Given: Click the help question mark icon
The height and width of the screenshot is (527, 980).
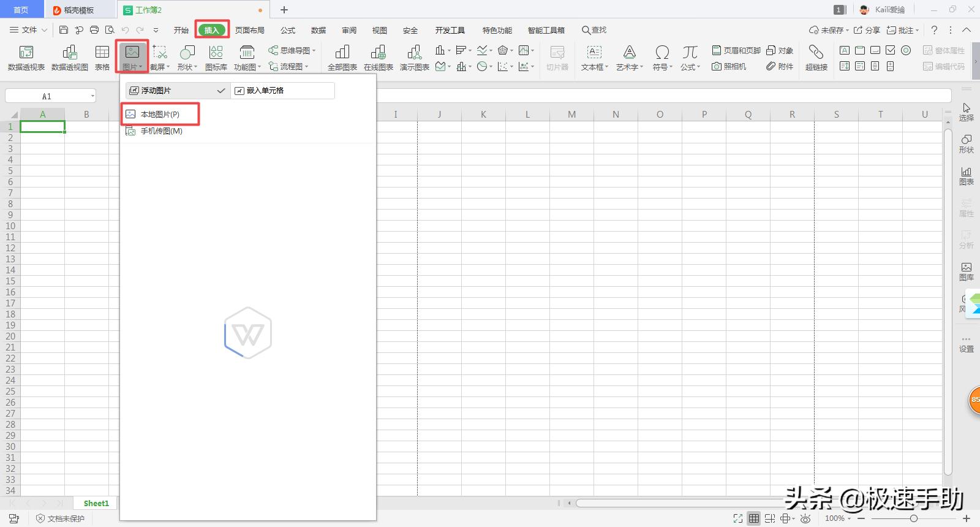Looking at the screenshot, I should (x=934, y=30).
